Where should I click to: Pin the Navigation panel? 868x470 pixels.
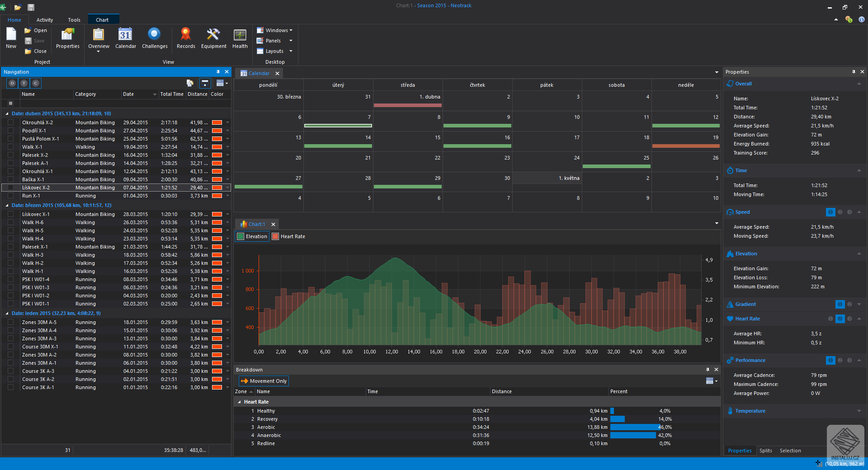pyautogui.click(x=218, y=72)
